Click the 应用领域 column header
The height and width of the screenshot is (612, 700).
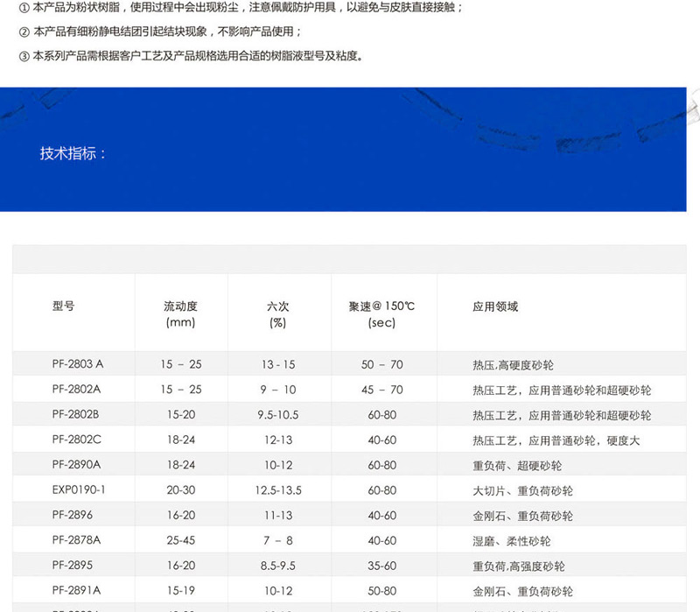[495, 306]
